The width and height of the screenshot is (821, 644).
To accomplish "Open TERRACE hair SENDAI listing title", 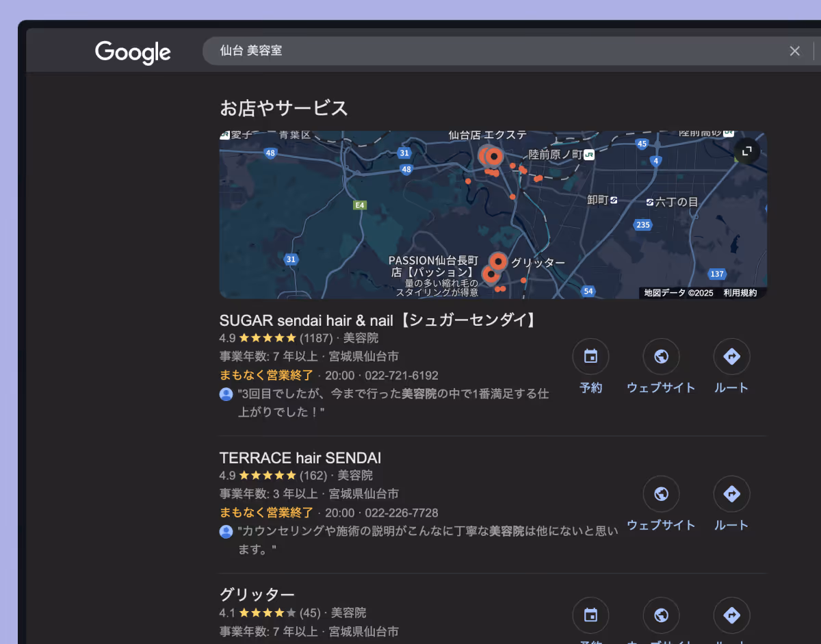I will click(300, 458).
